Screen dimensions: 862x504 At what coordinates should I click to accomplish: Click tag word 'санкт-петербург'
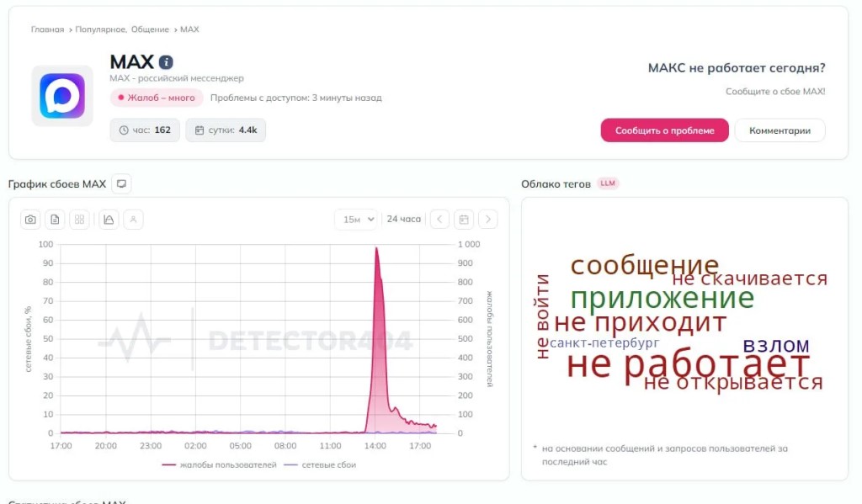click(604, 343)
